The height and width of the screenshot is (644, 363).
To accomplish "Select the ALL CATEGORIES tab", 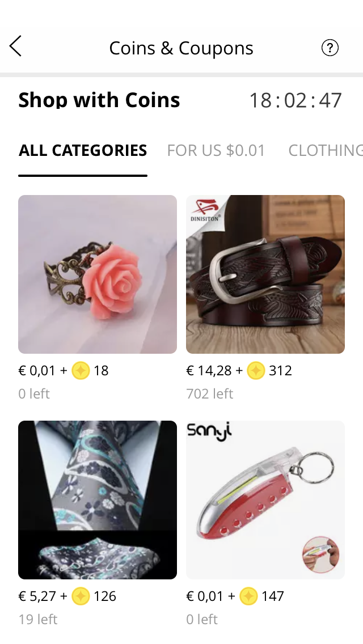I will coord(83,150).
